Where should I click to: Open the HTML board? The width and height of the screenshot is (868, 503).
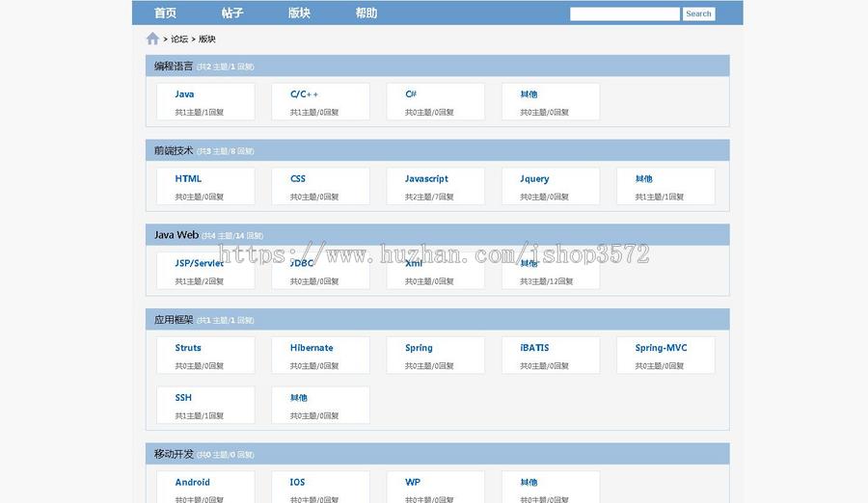click(x=188, y=178)
